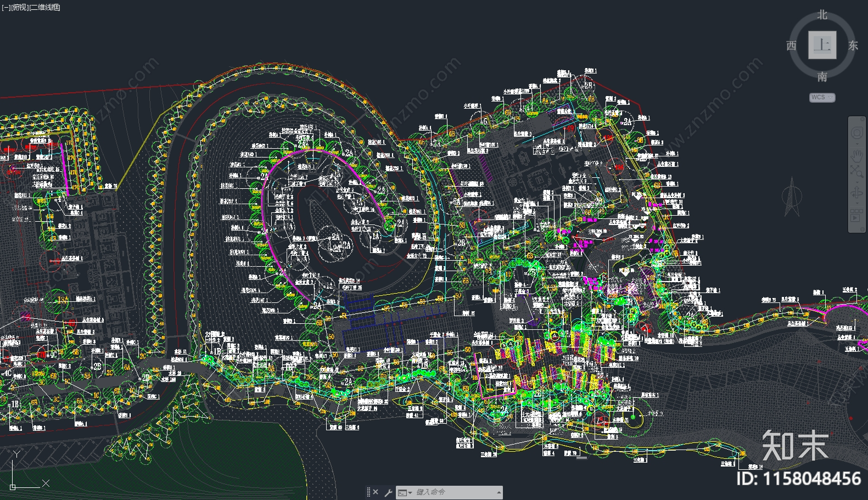Open command line customize wrench
This screenshot has width=868, height=500.
click(389, 492)
